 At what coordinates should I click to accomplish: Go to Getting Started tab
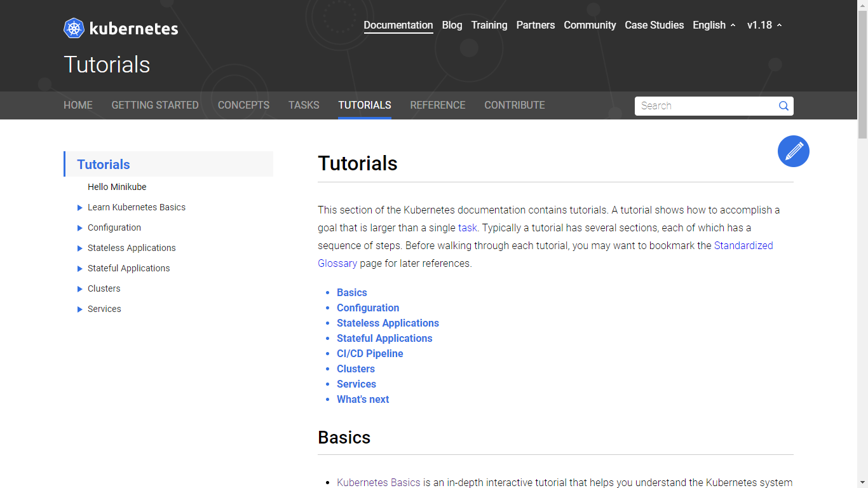(155, 105)
